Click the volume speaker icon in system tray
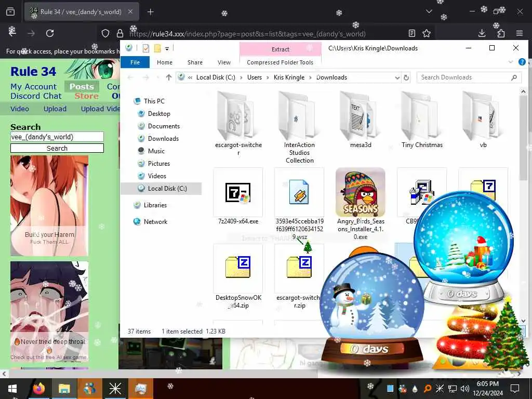 click(x=464, y=389)
